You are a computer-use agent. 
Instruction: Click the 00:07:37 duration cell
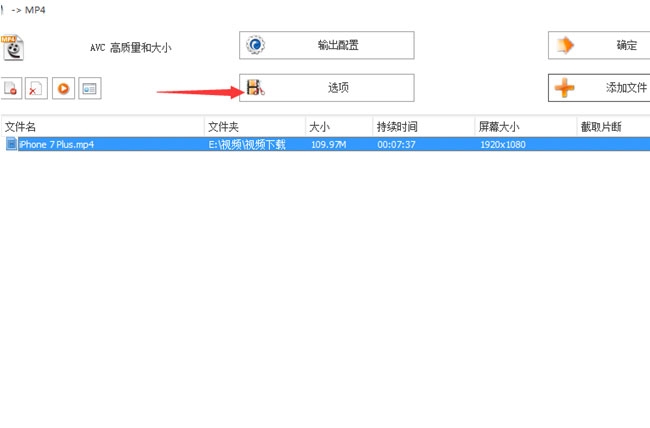[396, 144]
